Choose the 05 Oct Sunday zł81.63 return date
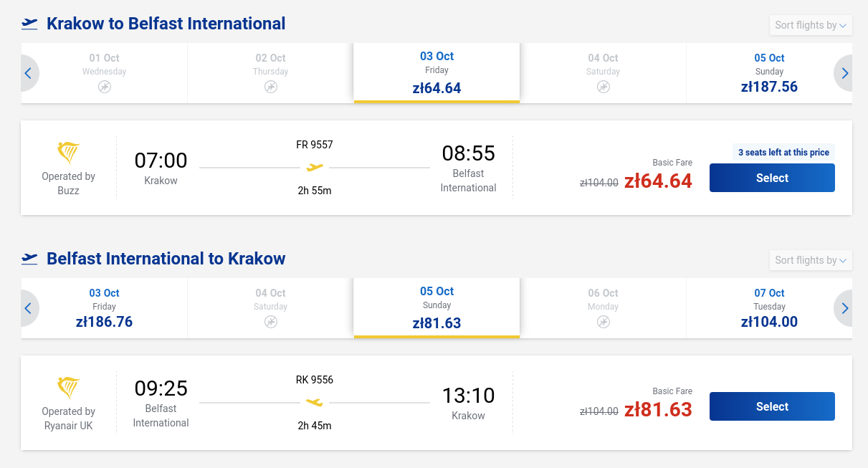This screenshot has height=468, width=868. pos(437,308)
